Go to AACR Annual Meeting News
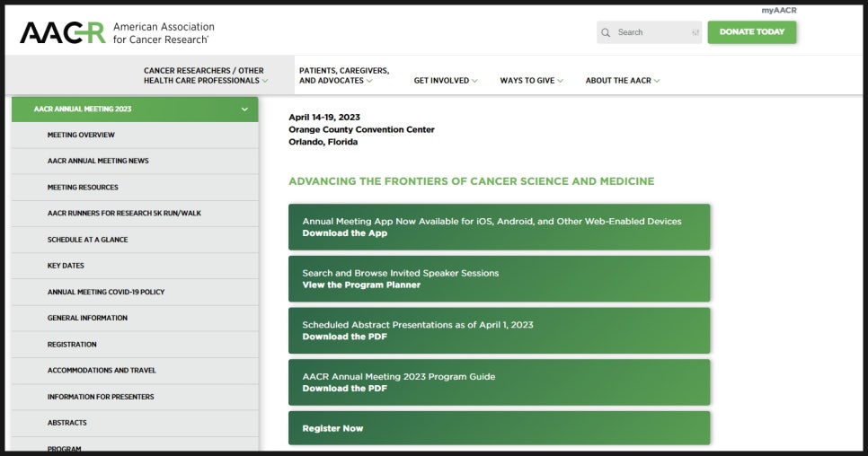Viewport: 868px width, 456px height. point(135,161)
